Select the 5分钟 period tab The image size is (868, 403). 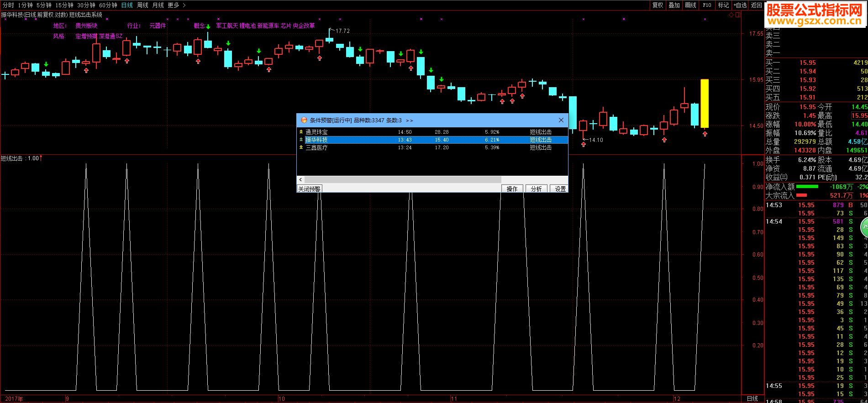[44, 5]
